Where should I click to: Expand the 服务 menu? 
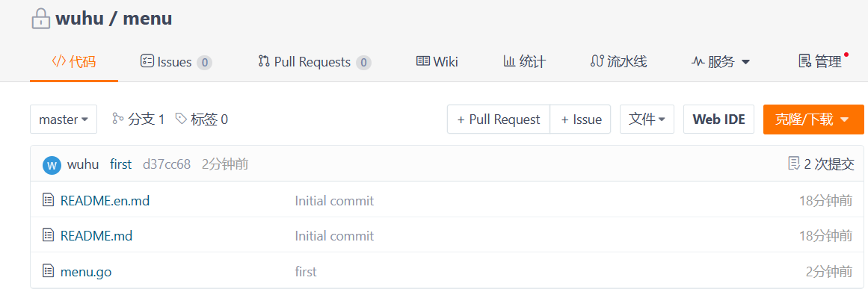tap(721, 62)
